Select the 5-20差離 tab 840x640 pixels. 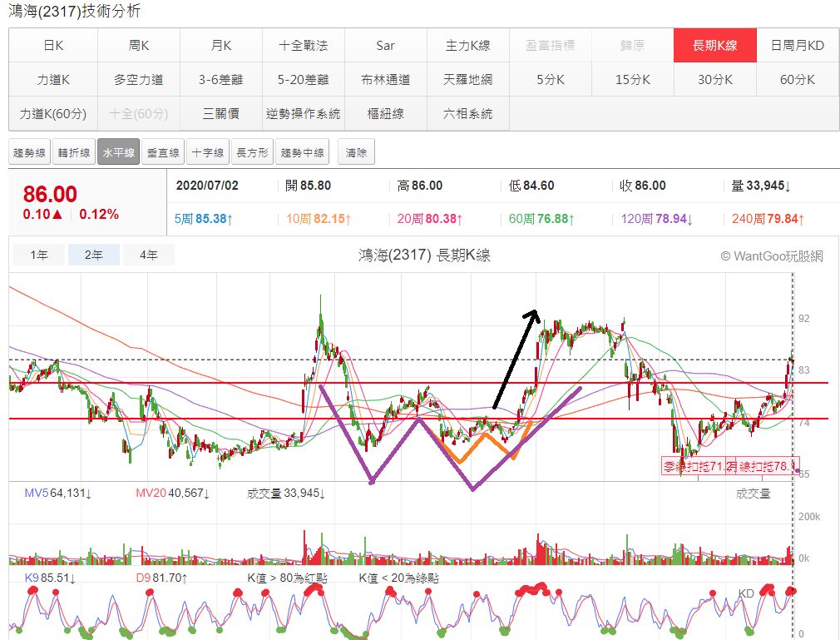tap(304, 80)
